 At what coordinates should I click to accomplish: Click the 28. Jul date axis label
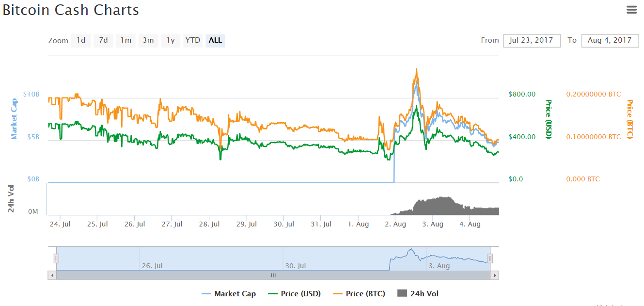[209, 224]
